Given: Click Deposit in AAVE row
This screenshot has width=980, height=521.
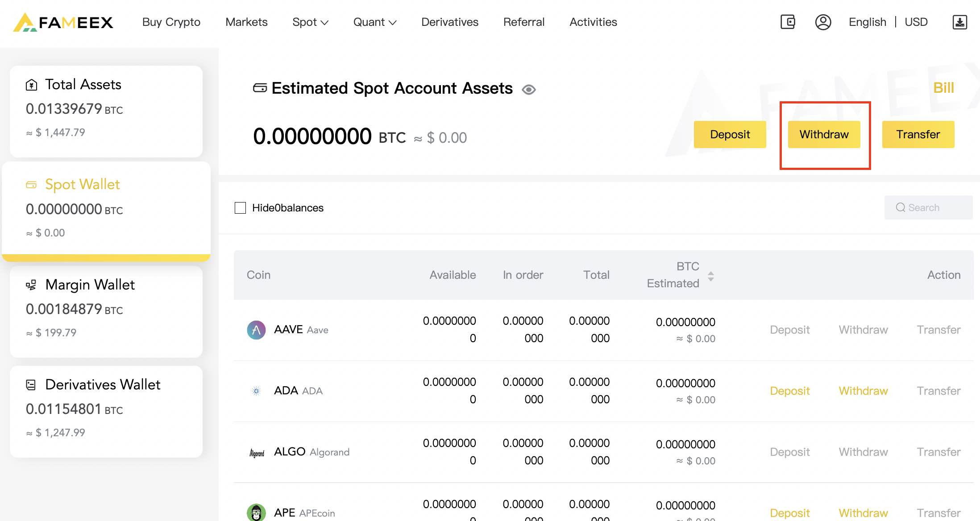Looking at the screenshot, I should tap(789, 330).
